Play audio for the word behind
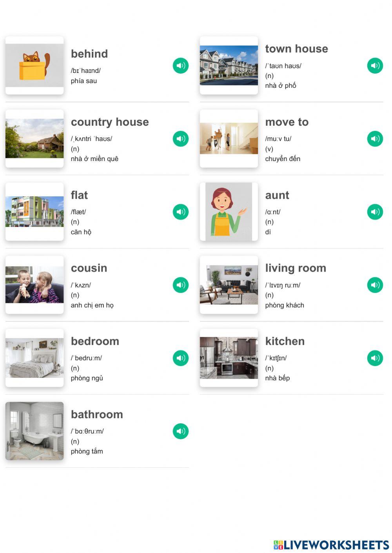 181,65
